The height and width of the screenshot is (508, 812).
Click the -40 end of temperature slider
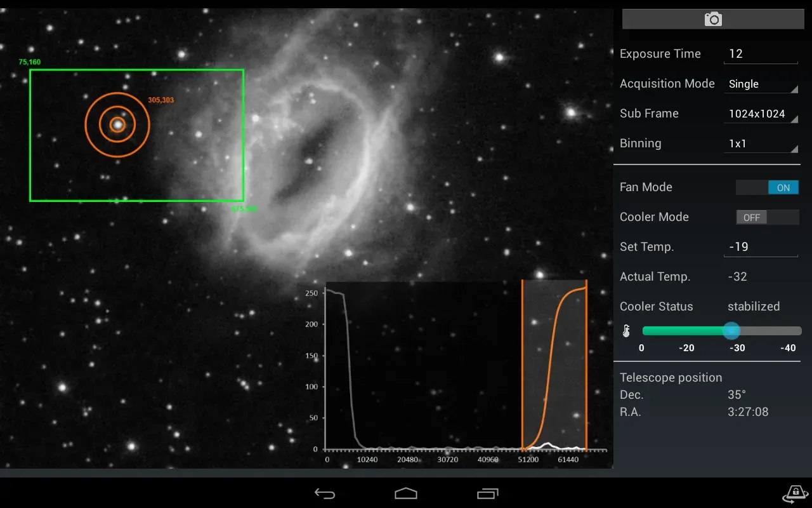[787, 348]
